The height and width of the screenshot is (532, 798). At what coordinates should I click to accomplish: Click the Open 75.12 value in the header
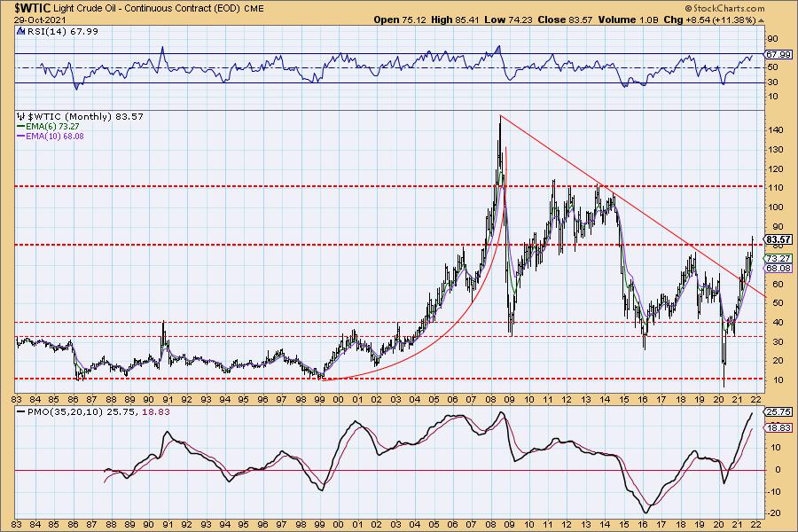(401, 20)
